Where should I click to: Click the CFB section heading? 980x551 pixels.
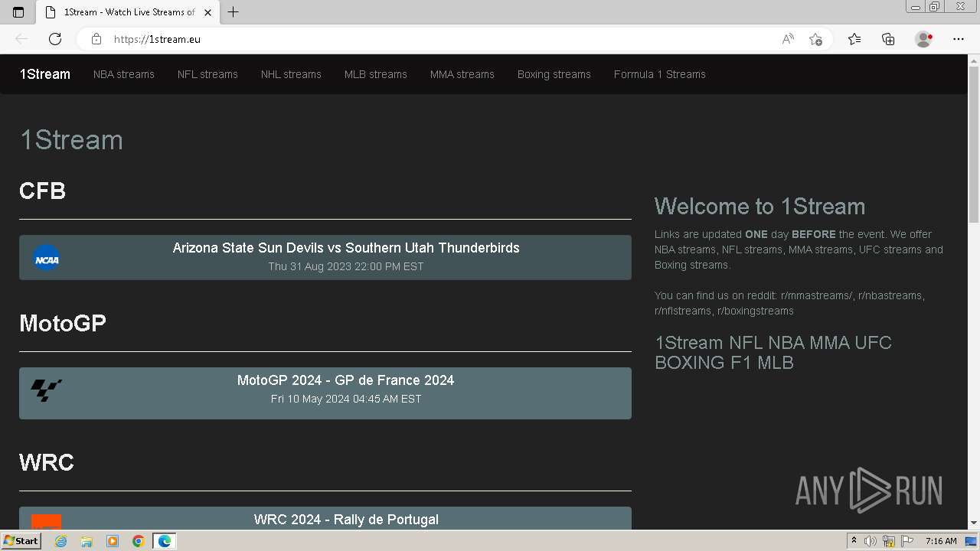43,191
